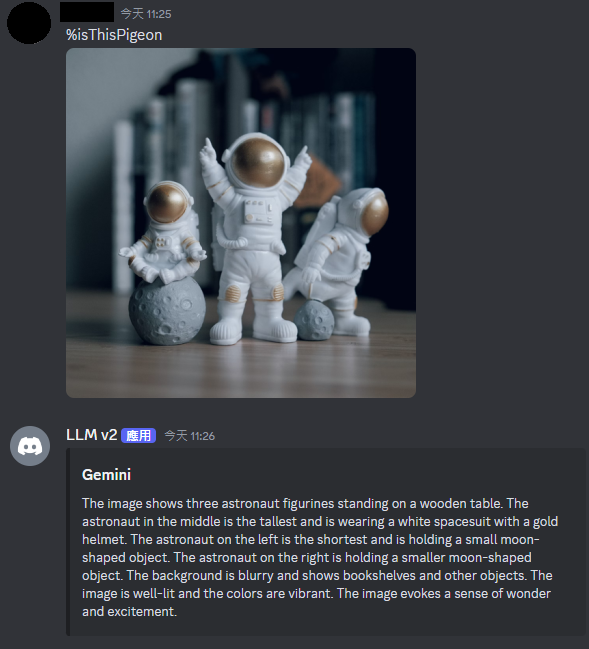Click the Gemini embed title
The height and width of the screenshot is (649, 589).
106,475
